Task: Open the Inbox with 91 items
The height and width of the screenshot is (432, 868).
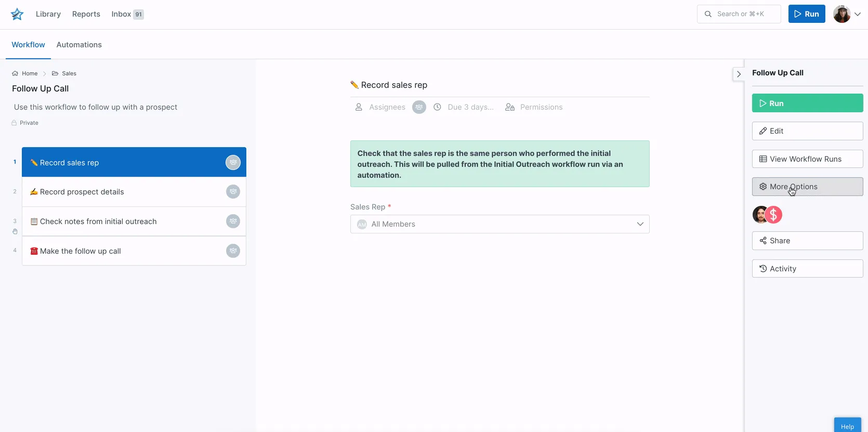Action: (x=127, y=14)
